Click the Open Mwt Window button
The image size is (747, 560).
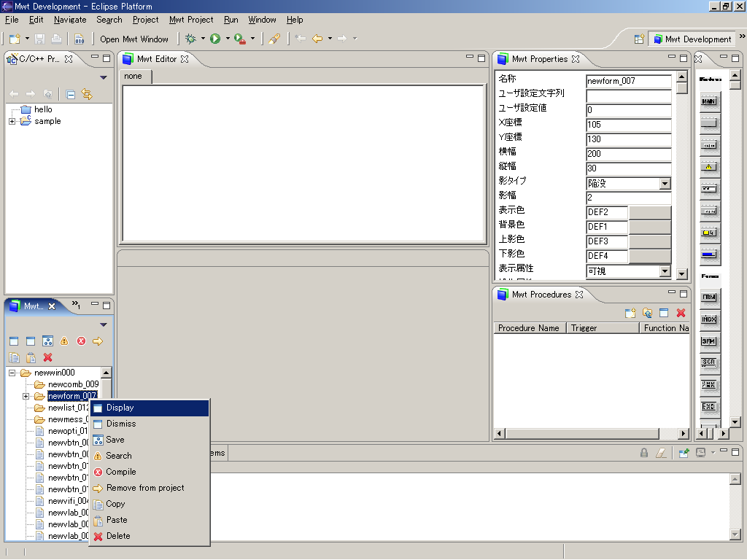coord(134,39)
